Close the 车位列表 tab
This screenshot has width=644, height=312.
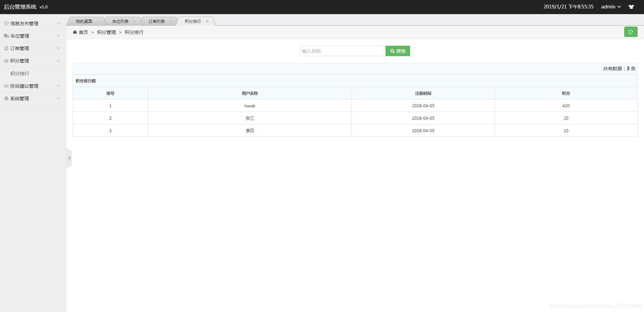(134, 21)
